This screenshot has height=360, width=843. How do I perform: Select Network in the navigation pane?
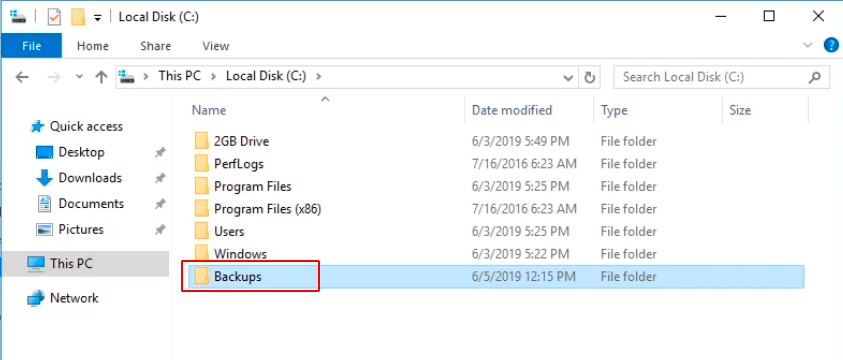point(74,298)
